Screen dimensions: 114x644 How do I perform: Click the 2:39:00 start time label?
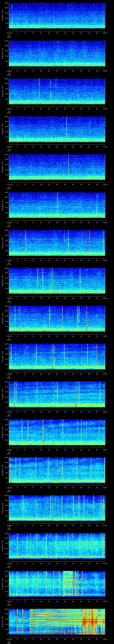point(9,488)
